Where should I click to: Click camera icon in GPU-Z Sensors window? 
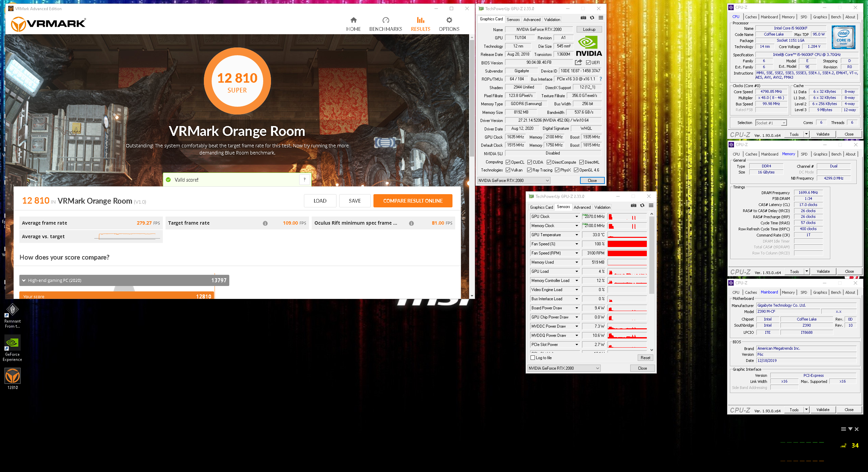(x=634, y=205)
